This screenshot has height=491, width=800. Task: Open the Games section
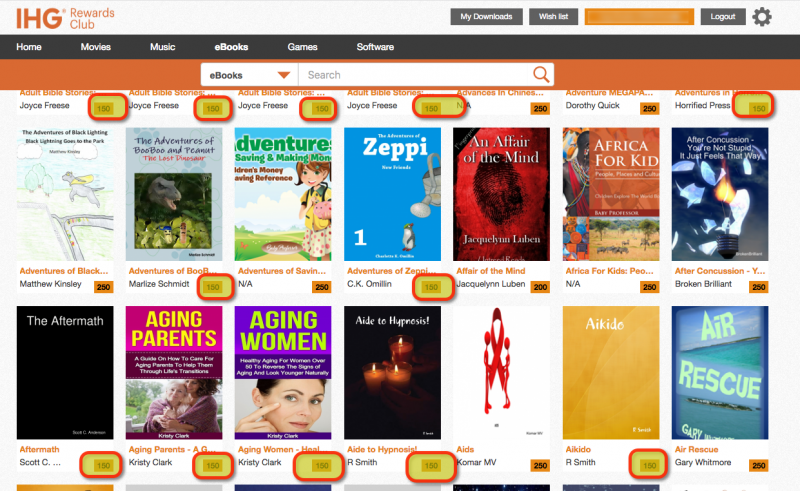point(302,47)
